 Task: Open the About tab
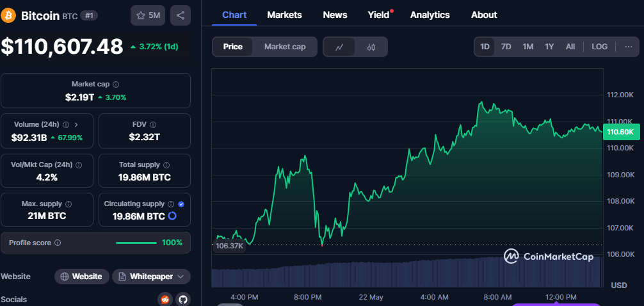point(484,15)
